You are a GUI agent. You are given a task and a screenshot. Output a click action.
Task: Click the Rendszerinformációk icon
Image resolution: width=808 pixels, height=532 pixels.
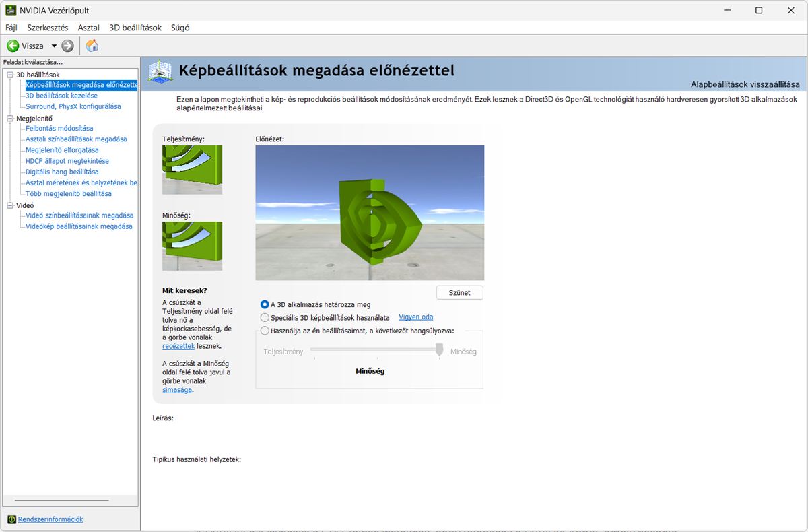tap(11, 519)
